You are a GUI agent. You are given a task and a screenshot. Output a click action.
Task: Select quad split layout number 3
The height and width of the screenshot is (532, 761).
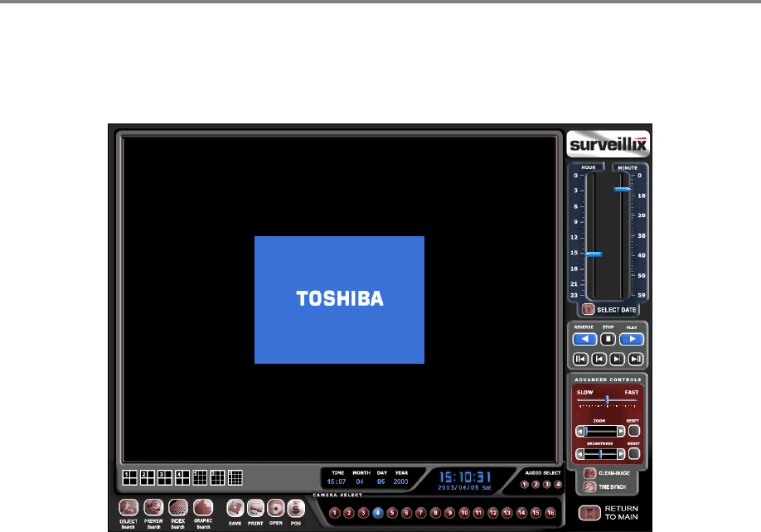point(164,477)
